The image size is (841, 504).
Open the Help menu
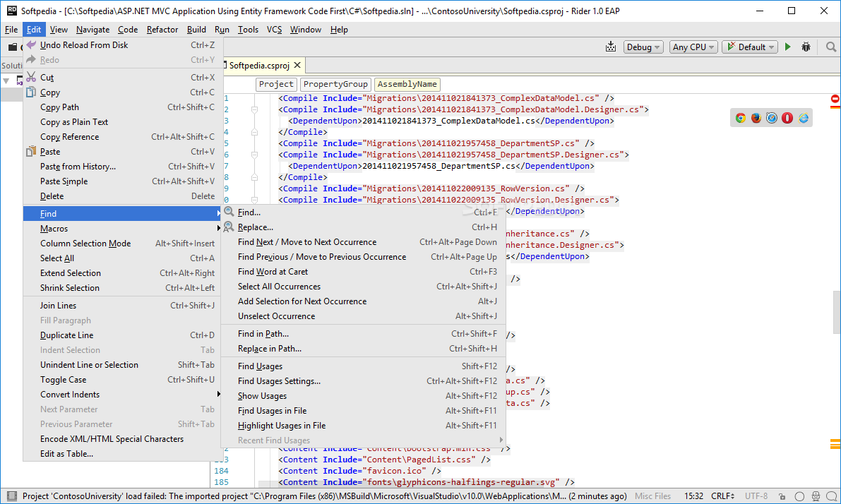[x=339, y=30]
